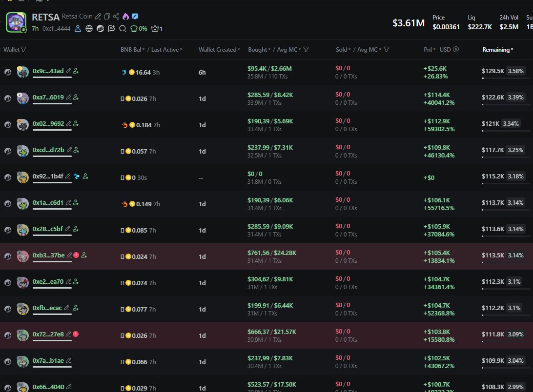Sort by Avg MC in the Bought column
Image resolution: width=533 pixels, height=392 pixels.
(x=289, y=50)
